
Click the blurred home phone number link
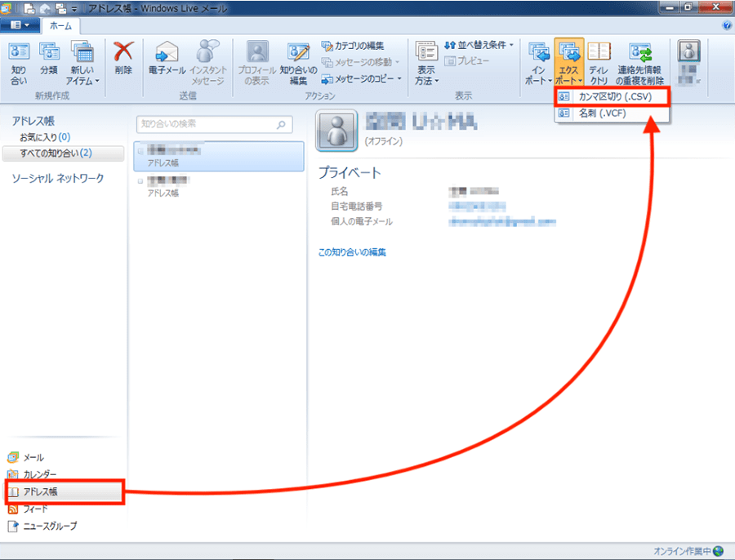pyautogui.click(x=477, y=207)
